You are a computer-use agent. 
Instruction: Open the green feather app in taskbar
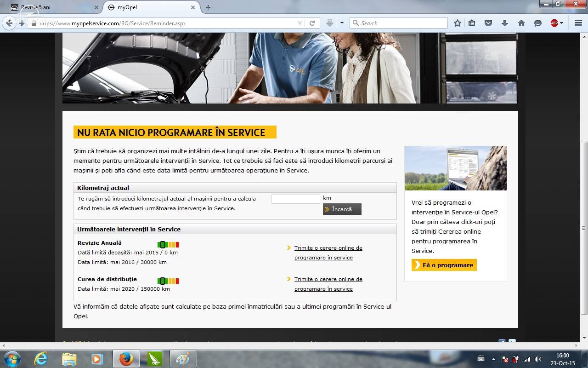pos(155,359)
